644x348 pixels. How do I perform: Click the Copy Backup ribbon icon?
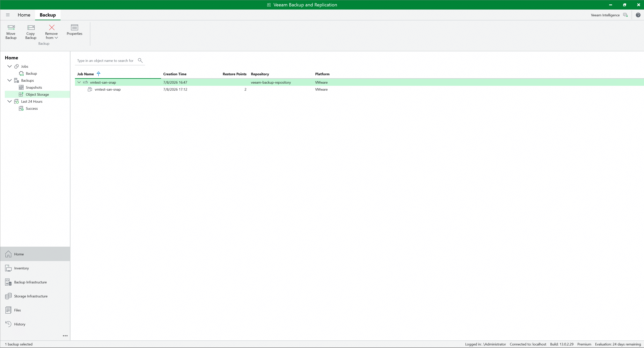click(31, 27)
